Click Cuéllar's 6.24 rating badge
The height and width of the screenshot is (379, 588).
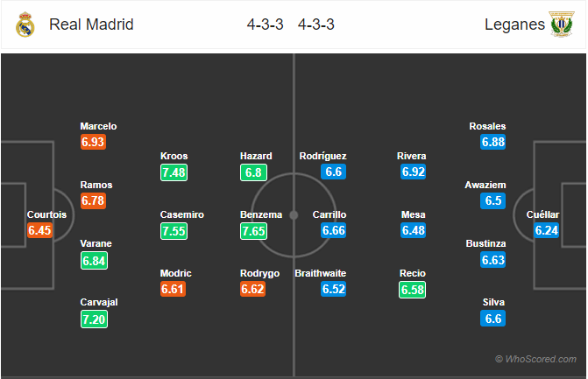pos(546,230)
